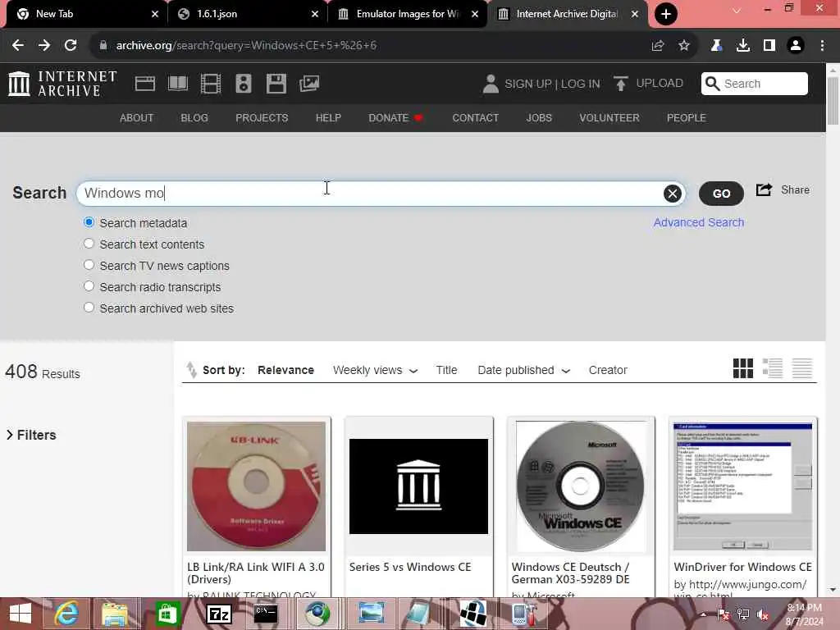Open a new browser tab with plus button
The image size is (840, 630).
coord(666,14)
